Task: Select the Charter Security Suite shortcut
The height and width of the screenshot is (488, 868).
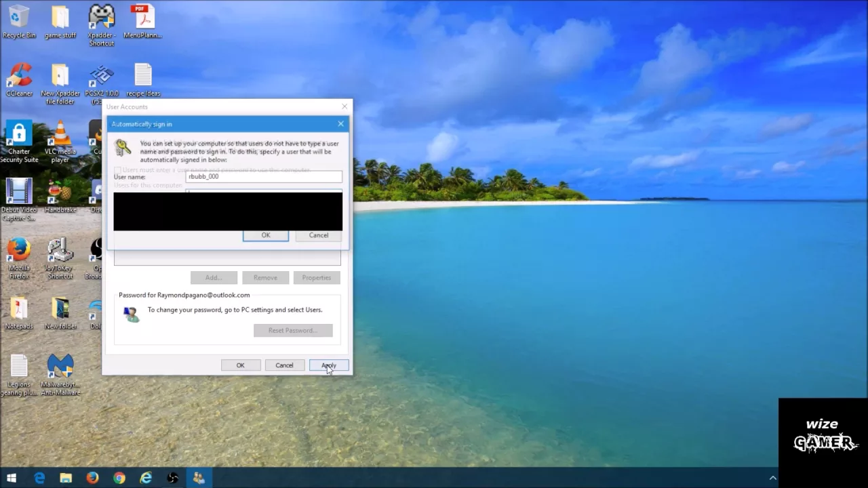Action: [x=19, y=142]
